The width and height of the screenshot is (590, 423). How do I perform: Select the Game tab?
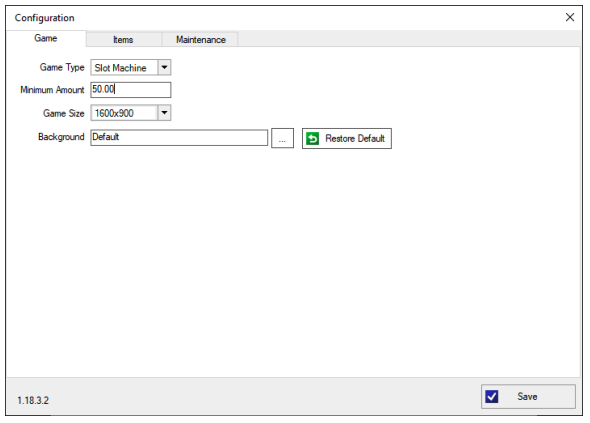[46, 38]
